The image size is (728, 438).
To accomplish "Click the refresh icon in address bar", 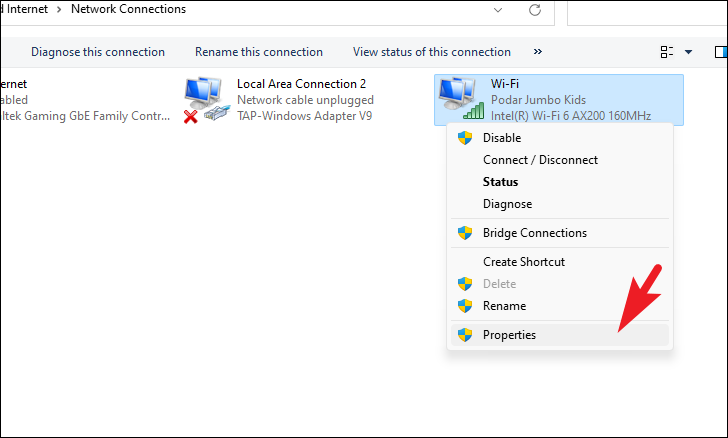I will click(x=535, y=10).
